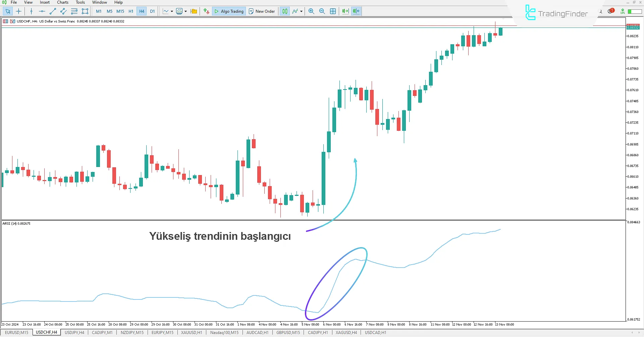Viewport: 644px width, 337px height.
Task: Pick the vertical line drawing tool
Action: (x=31, y=11)
